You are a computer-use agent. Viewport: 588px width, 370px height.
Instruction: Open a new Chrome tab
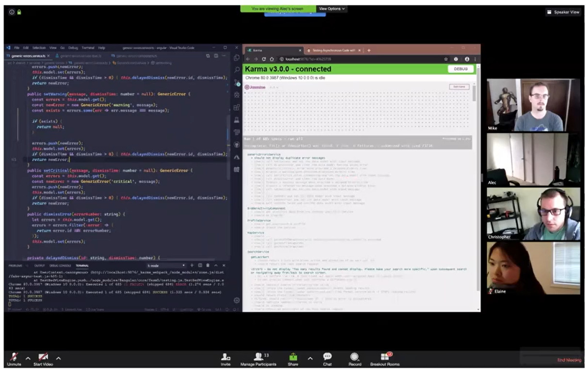368,50
